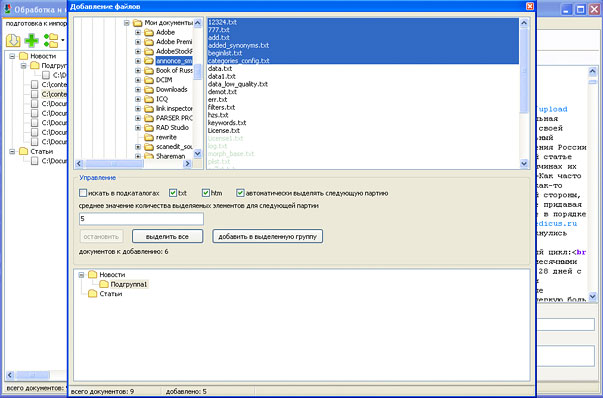
Task: Expand the Adobe folder node
Action: [138, 33]
